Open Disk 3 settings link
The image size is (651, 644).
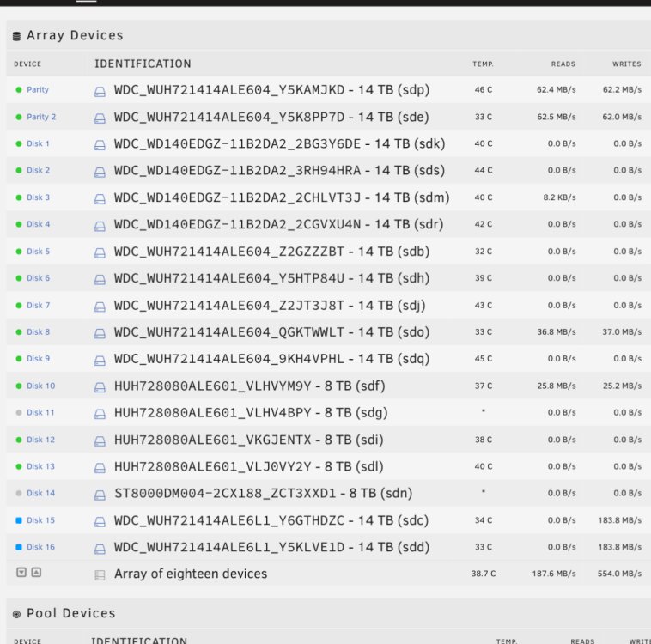38,197
